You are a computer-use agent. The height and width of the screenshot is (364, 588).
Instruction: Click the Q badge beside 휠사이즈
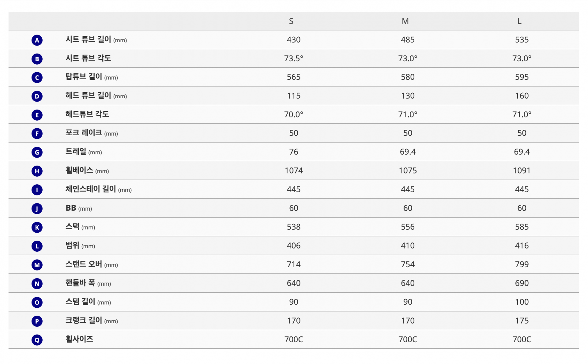[37, 340]
